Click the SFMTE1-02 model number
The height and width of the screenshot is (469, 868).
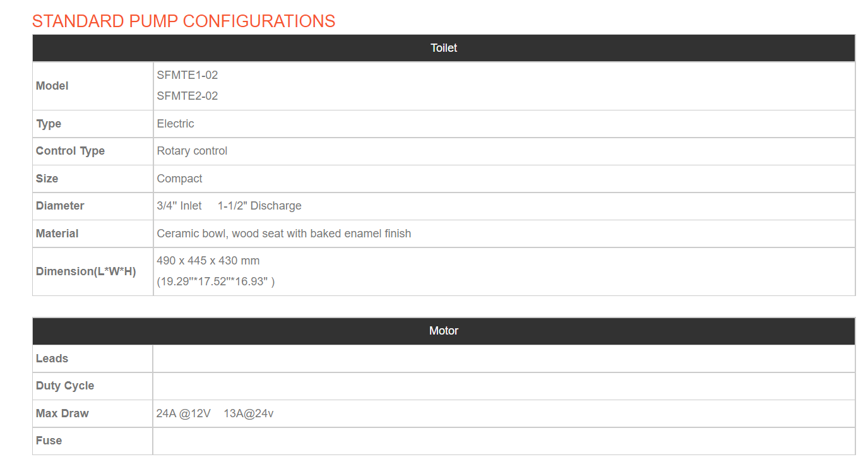click(x=187, y=75)
